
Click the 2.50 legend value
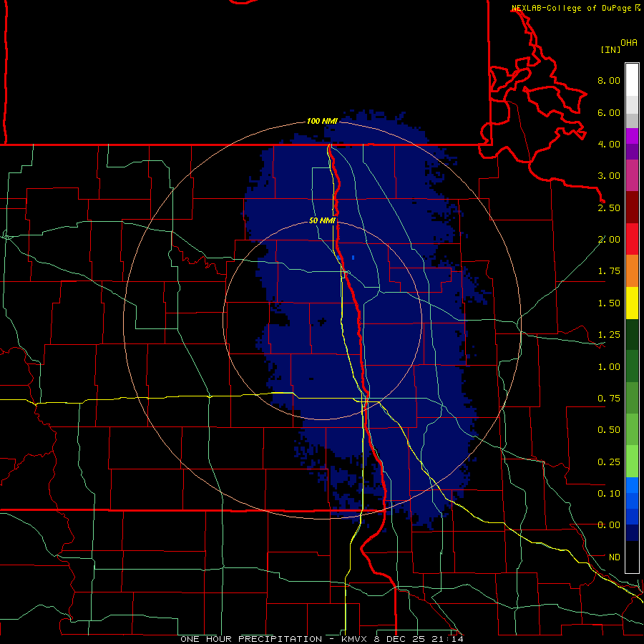609,208
